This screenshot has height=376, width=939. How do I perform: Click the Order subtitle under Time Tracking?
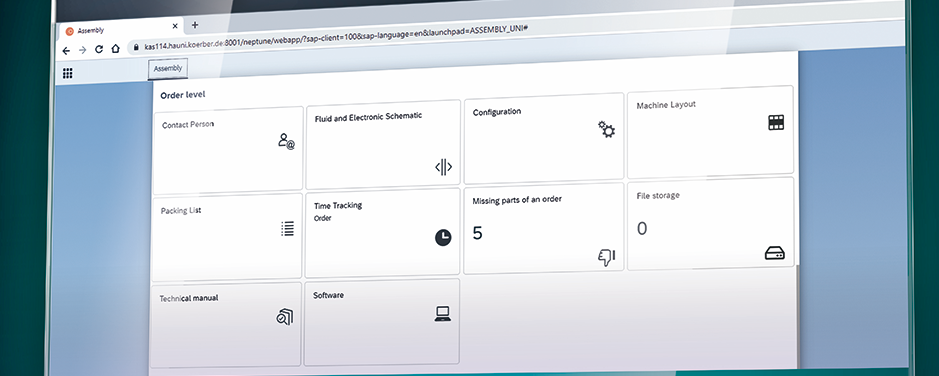point(323,218)
